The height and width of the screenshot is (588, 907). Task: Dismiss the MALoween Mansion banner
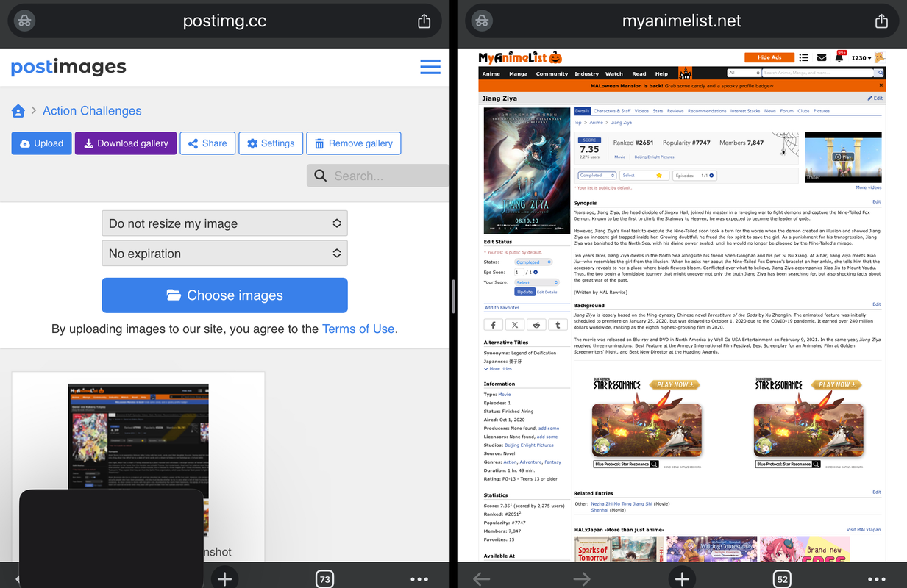(881, 86)
